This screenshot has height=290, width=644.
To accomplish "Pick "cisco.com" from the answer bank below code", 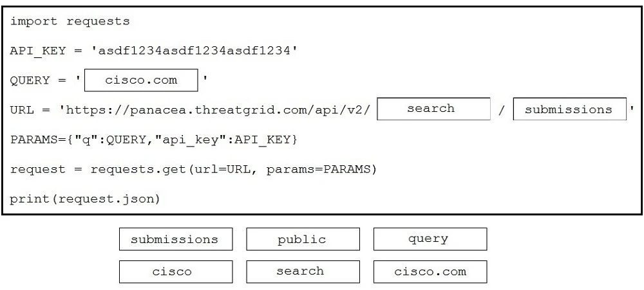I will (430, 271).
